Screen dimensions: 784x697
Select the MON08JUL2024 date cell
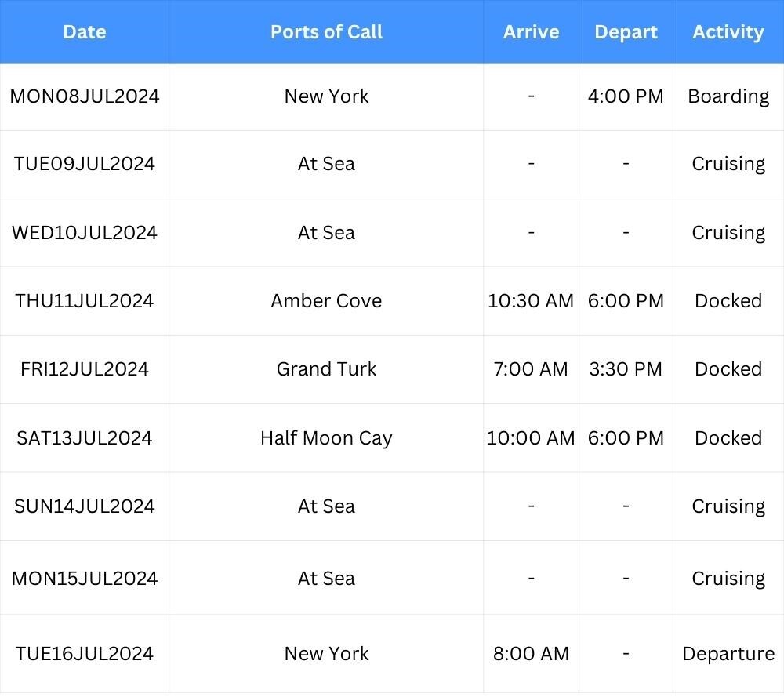tap(85, 96)
